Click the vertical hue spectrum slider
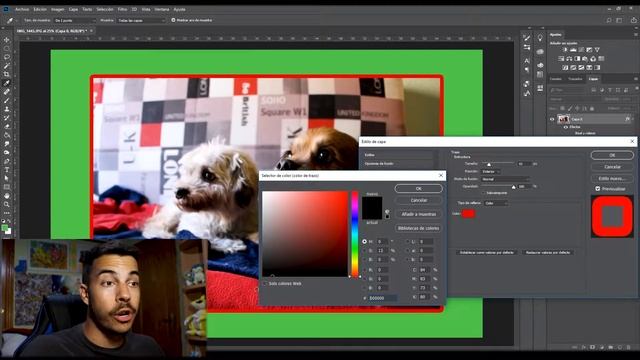Screen dimensions: 640x360 [x=355, y=234]
